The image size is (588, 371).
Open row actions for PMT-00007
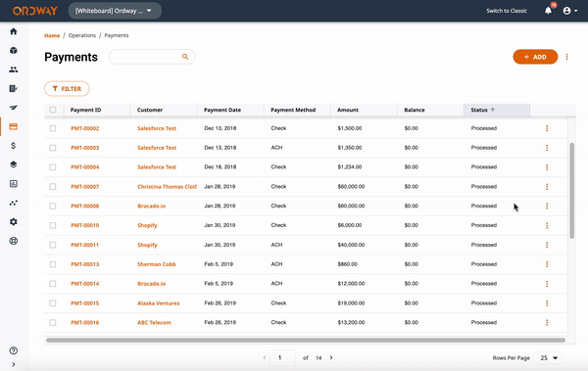tap(547, 187)
